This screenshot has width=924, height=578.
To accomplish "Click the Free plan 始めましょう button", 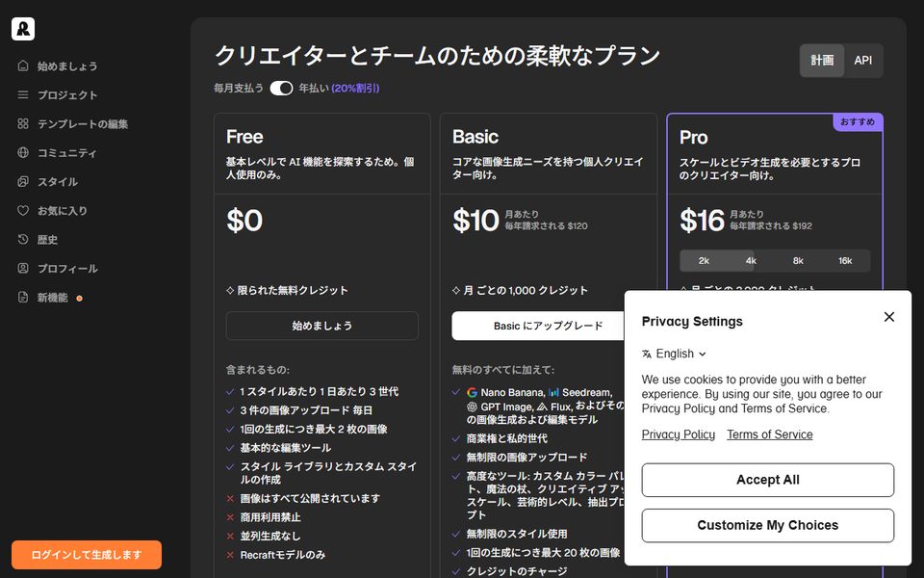I will (x=322, y=326).
